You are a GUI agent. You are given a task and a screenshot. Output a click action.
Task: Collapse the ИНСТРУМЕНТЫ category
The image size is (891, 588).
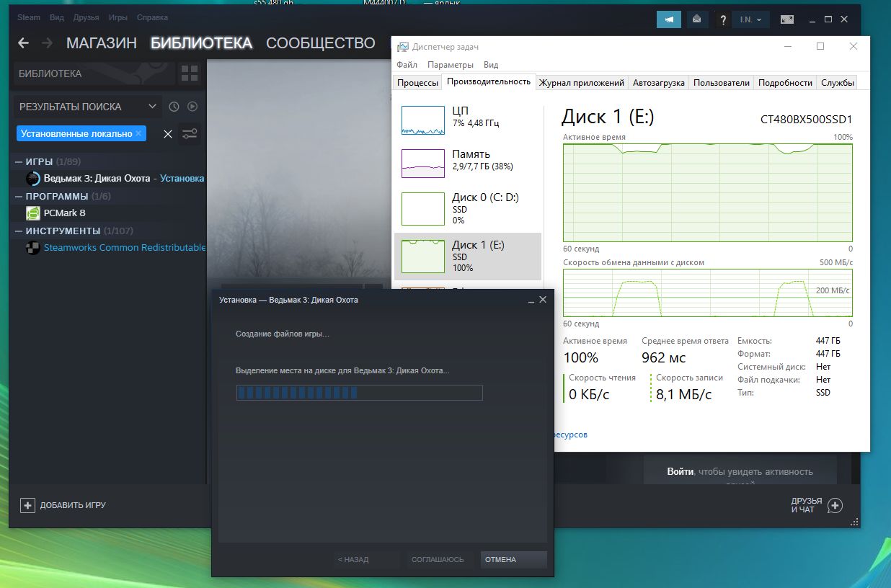pyautogui.click(x=19, y=231)
